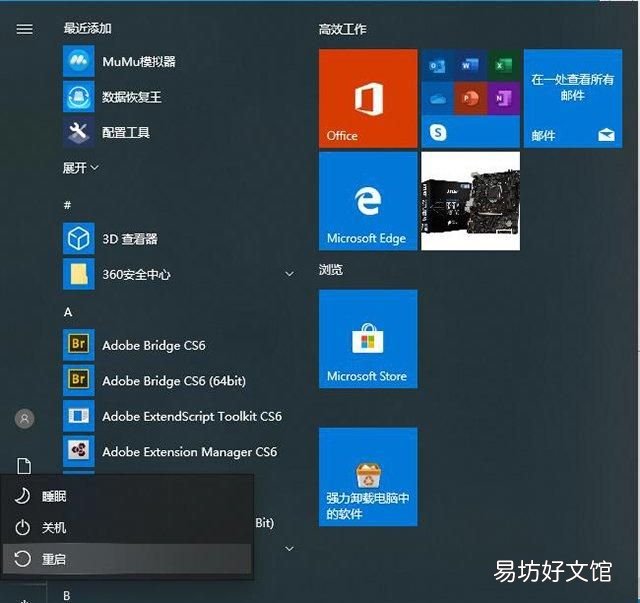Click the PowerPoint icon in Office tile group
Image resolution: width=640 pixels, height=603 pixels.
pyautogui.click(x=470, y=98)
